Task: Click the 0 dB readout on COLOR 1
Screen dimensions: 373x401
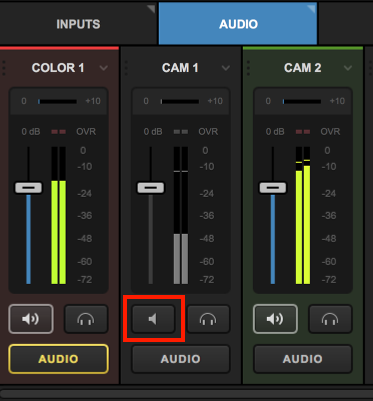Action: pos(31,132)
